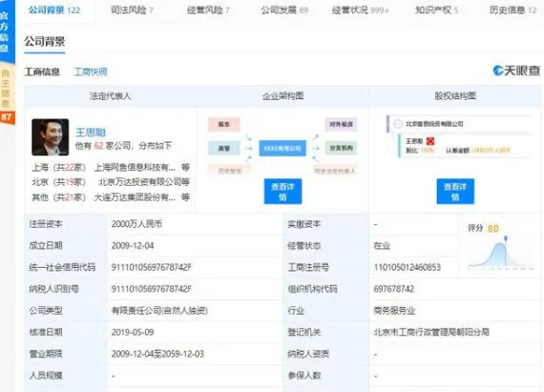544x392 pixels.
Task: Select the 工商信息 sub-tab
Action: click(42, 72)
